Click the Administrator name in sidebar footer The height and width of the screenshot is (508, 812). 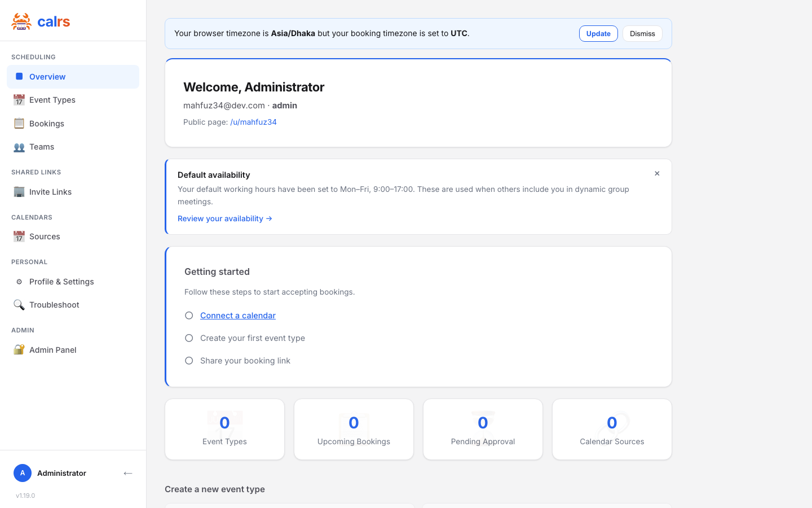(61, 473)
